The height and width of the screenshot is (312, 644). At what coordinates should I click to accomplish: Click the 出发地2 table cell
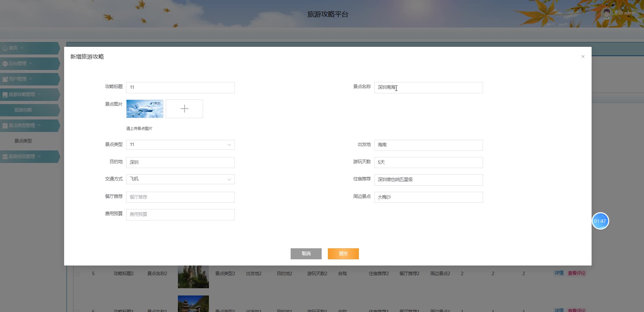point(254,273)
